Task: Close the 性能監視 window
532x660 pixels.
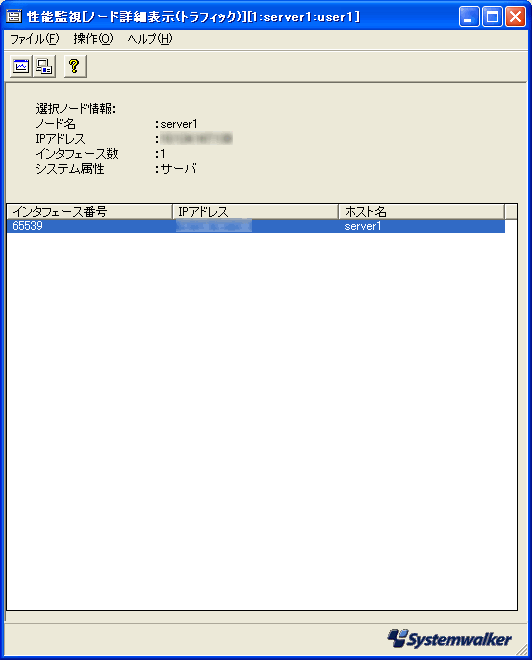Action: 515,17
